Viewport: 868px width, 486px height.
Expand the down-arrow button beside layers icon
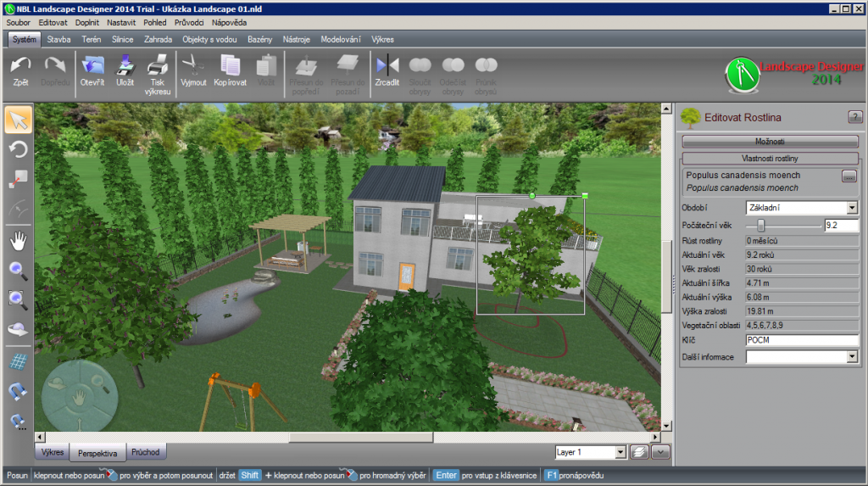coord(660,452)
